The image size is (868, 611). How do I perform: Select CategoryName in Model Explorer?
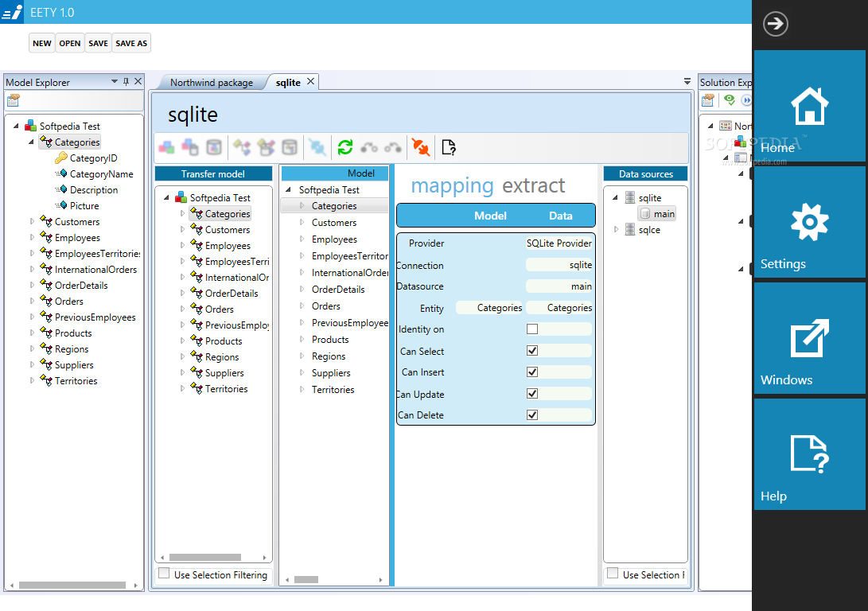coord(101,173)
